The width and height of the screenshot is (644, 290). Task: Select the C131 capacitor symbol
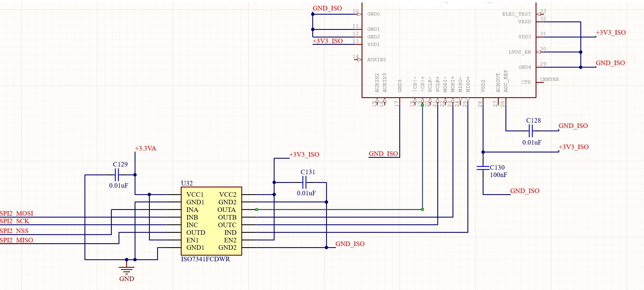pyautogui.click(x=304, y=182)
